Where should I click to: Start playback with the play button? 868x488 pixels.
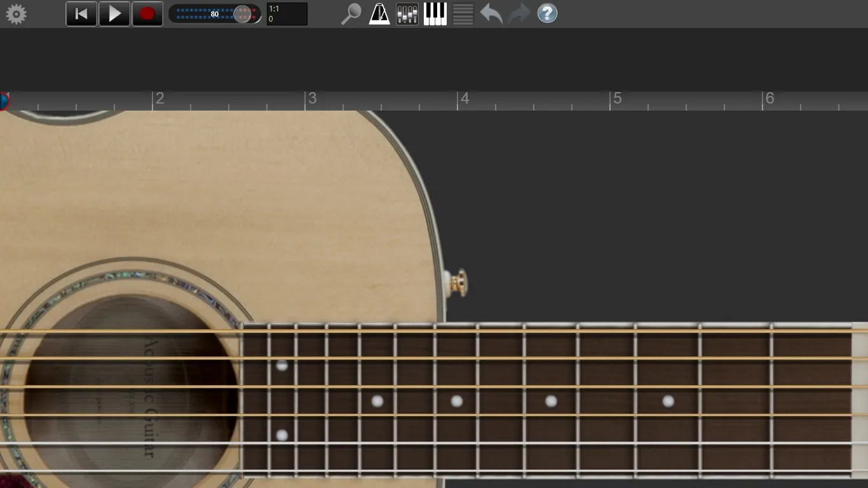tap(114, 14)
